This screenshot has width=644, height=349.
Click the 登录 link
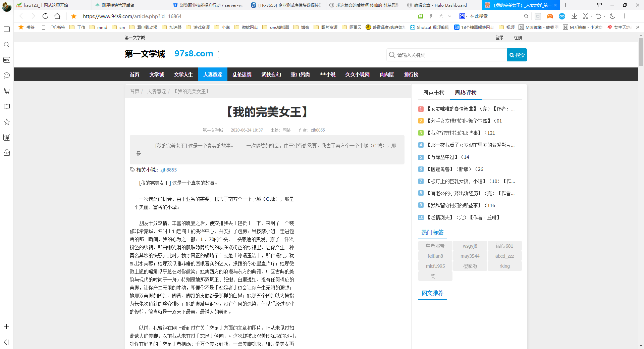coord(499,38)
